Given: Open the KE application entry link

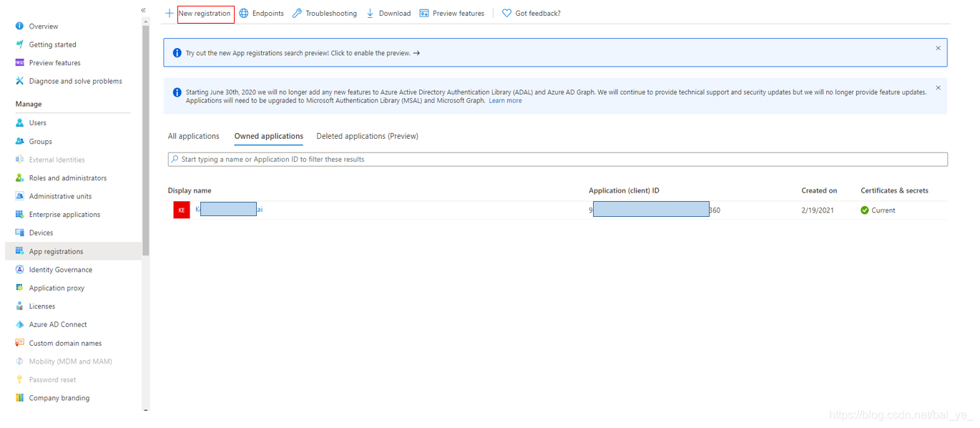Looking at the screenshot, I should pyautogui.click(x=229, y=210).
